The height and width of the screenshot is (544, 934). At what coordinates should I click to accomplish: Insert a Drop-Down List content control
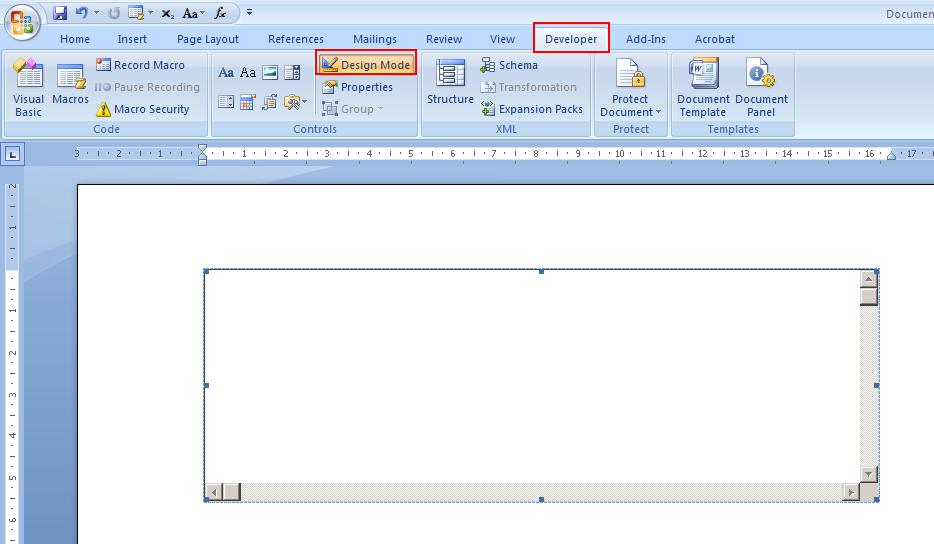click(226, 102)
